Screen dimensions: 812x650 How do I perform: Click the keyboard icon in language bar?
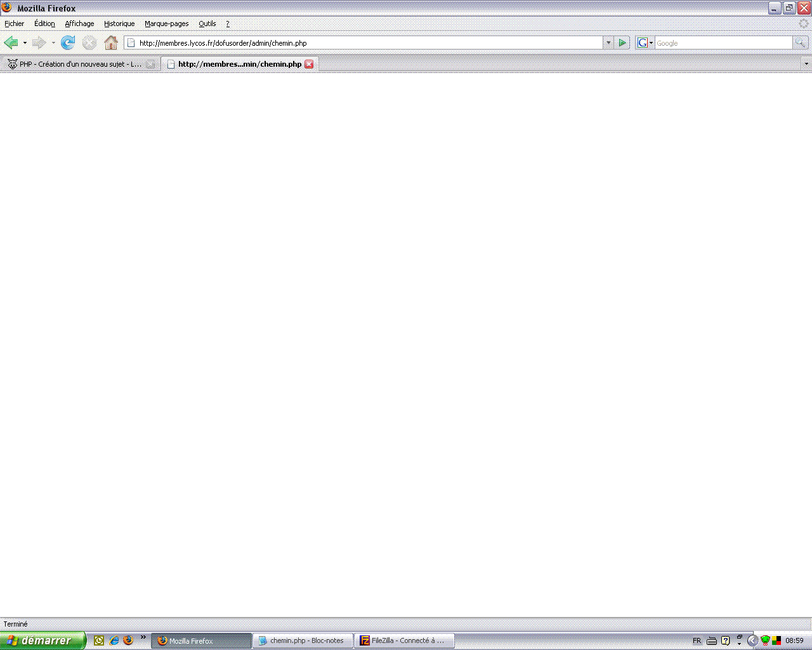712,641
